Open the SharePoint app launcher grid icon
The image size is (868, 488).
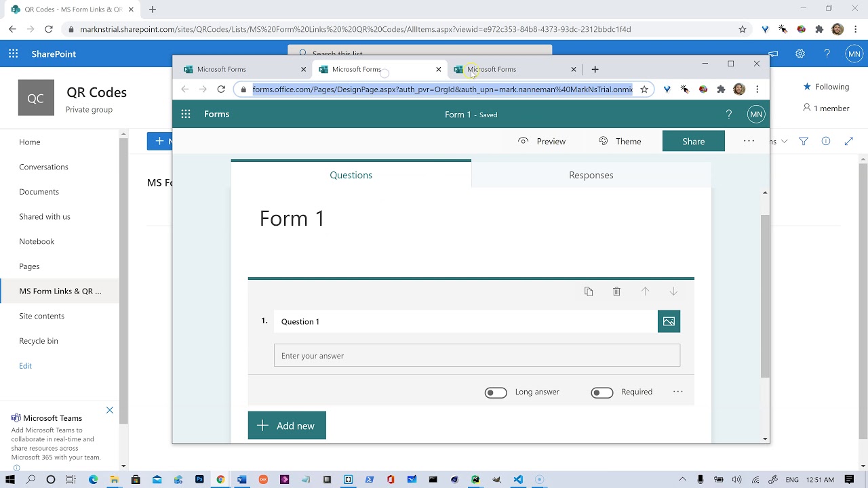(x=13, y=54)
